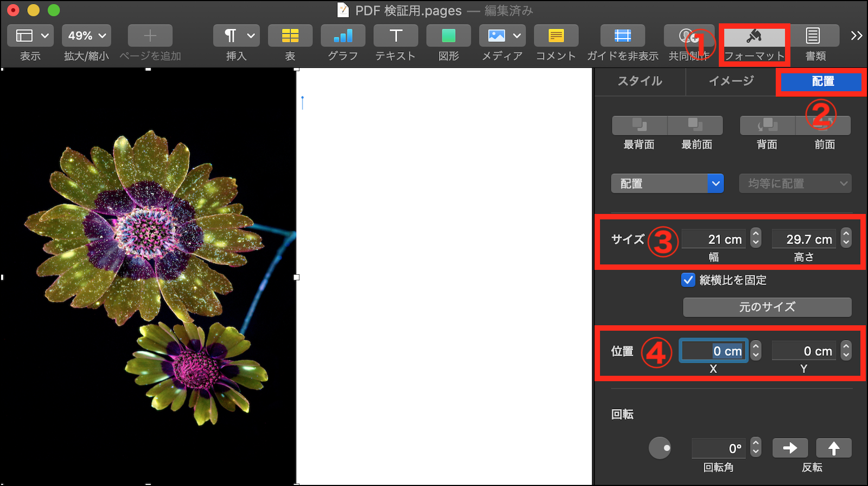Click the vertical flip arrow button
The height and width of the screenshot is (486, 868).
pos(833,448)
